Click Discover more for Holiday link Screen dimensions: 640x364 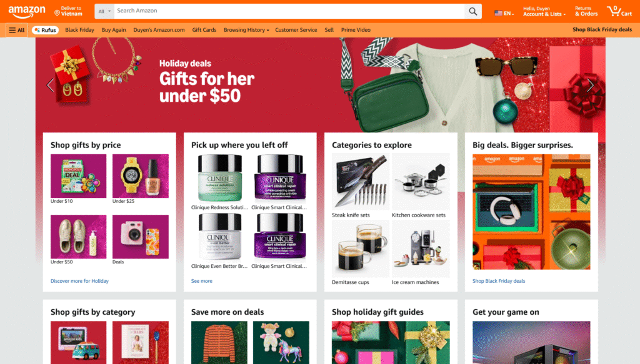79,281
